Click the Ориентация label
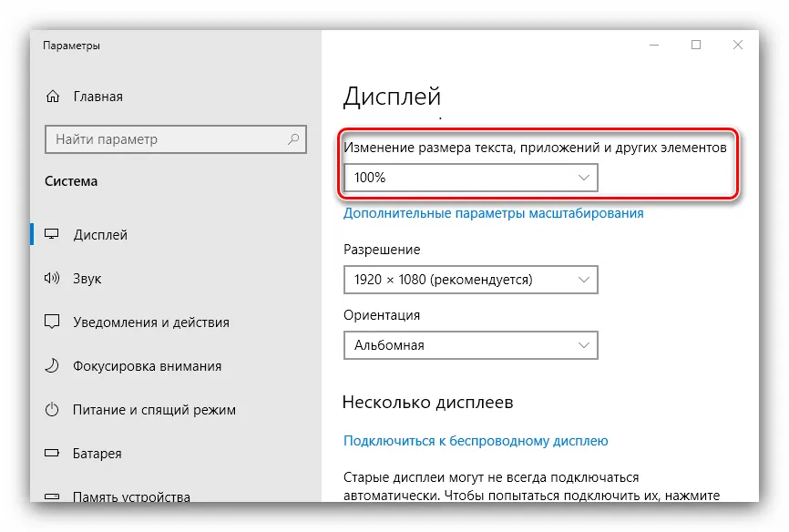 coord(382,315)
